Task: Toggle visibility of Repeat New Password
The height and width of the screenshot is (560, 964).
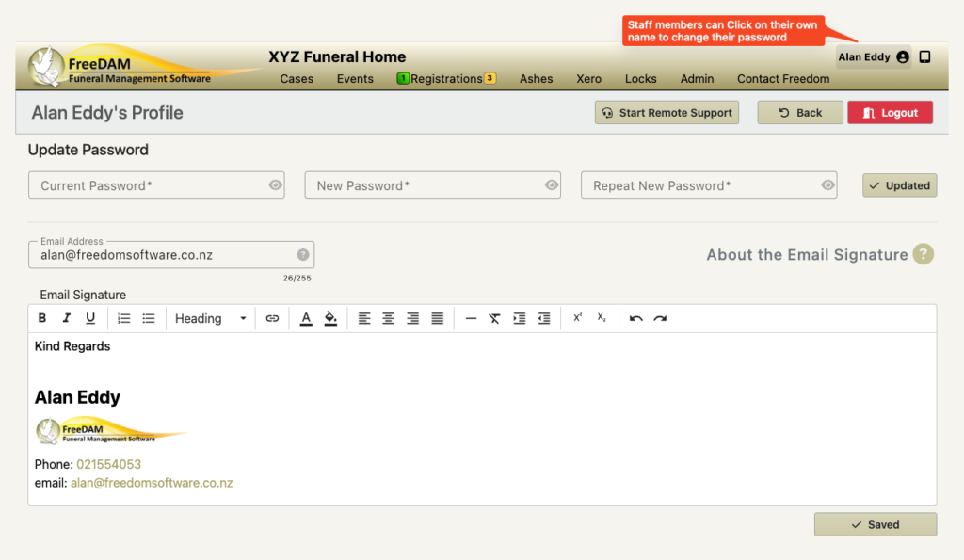Action: [827, 185]
